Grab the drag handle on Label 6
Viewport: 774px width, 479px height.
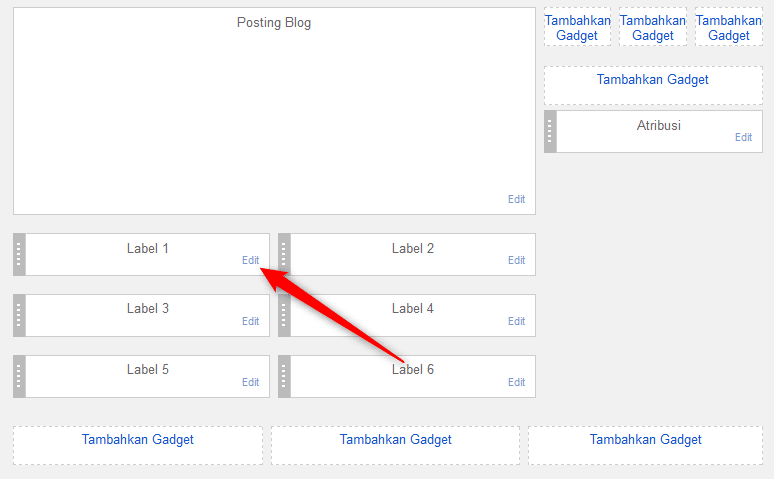(x=284, y=376)
